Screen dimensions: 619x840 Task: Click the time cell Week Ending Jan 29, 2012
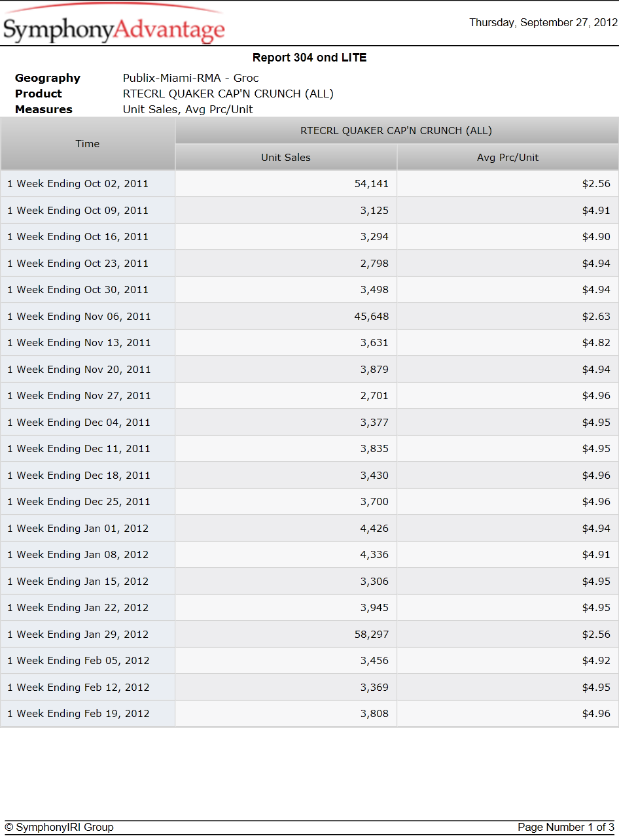88,635
